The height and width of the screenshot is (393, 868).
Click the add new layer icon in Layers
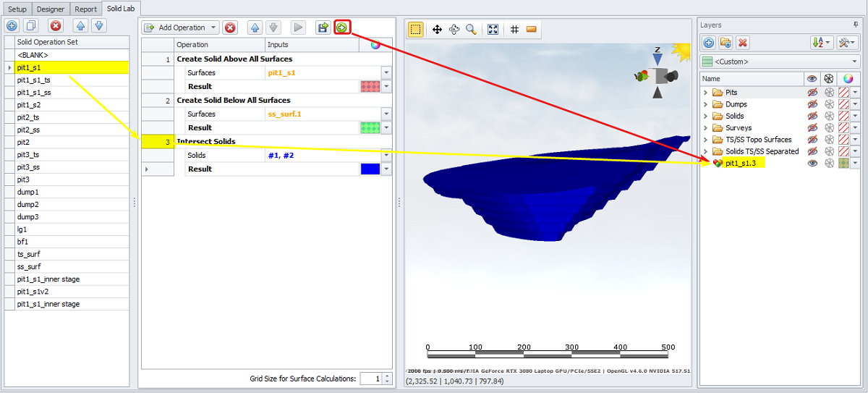point(709,43)
